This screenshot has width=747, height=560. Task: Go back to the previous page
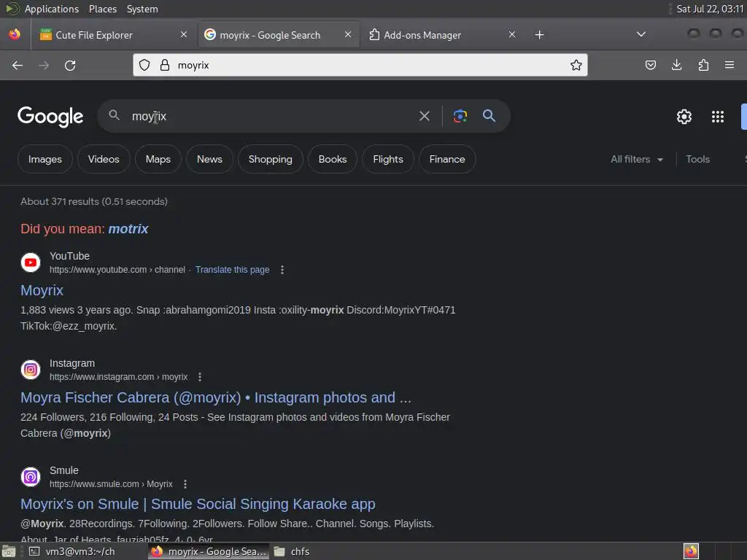(18, 65)
